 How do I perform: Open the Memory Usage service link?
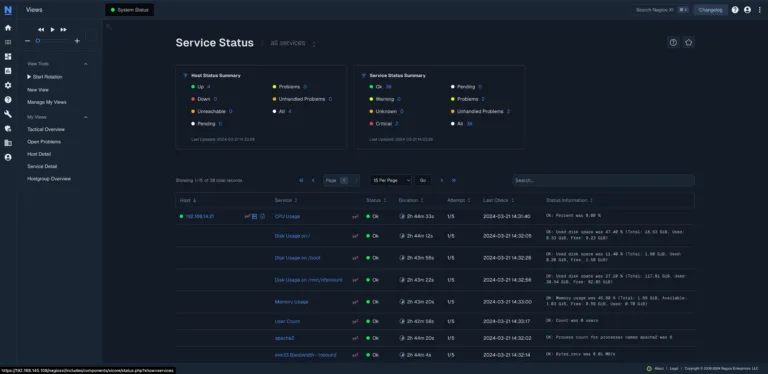(291, 302)
